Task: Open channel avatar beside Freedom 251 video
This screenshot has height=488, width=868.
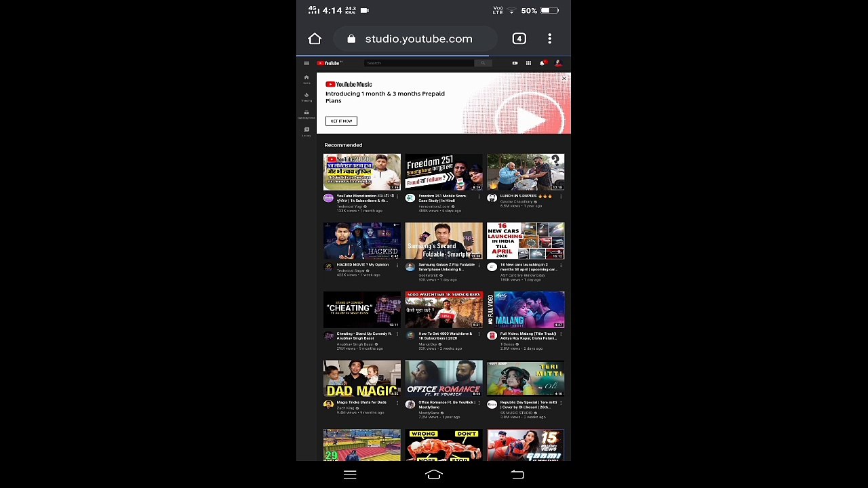Action: [410, 198]
